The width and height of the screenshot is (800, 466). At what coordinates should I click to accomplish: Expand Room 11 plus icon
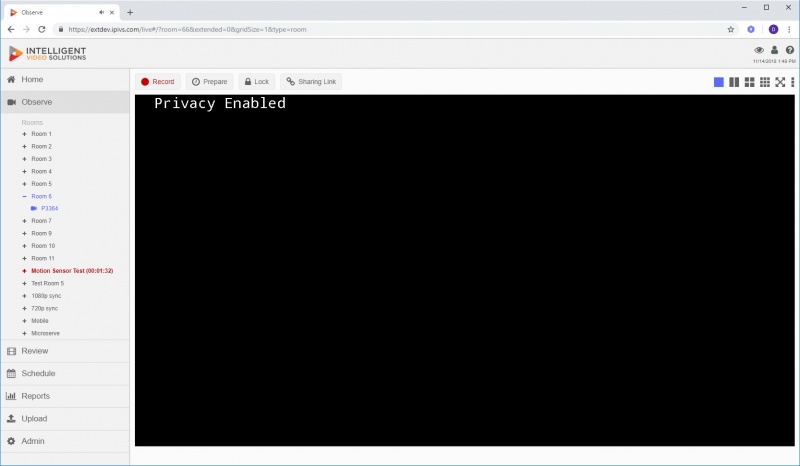point(24,258)
